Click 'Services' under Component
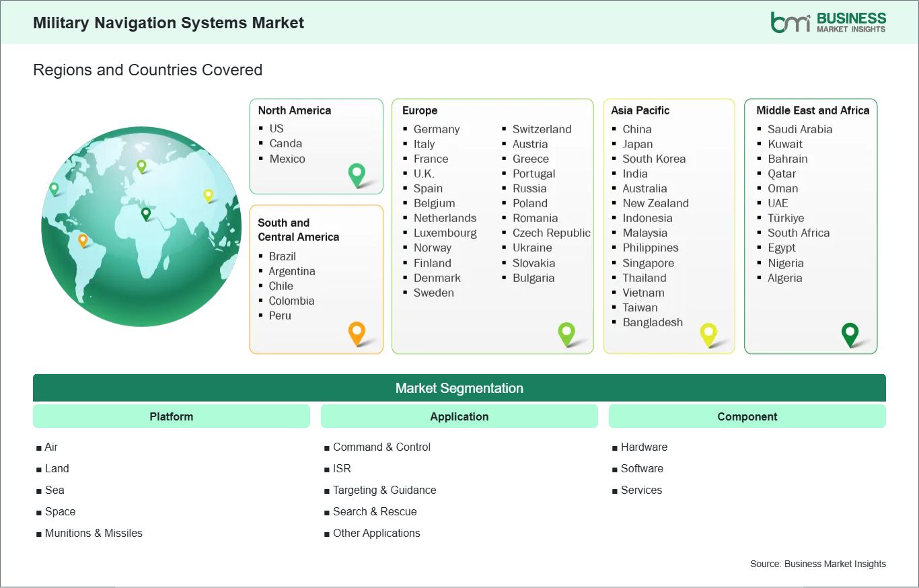Viewport: 919px width, 588px height. 641,490
